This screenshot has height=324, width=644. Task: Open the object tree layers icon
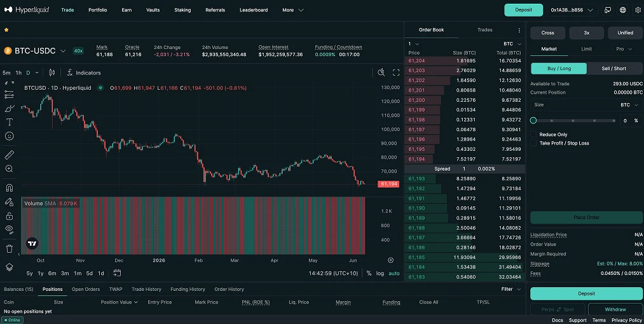pos(9,267)
